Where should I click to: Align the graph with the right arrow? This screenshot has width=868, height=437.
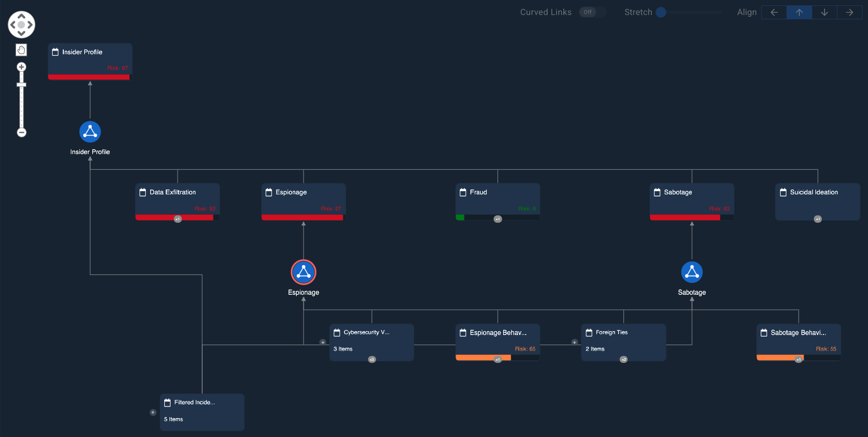click(x=849, y=12)
